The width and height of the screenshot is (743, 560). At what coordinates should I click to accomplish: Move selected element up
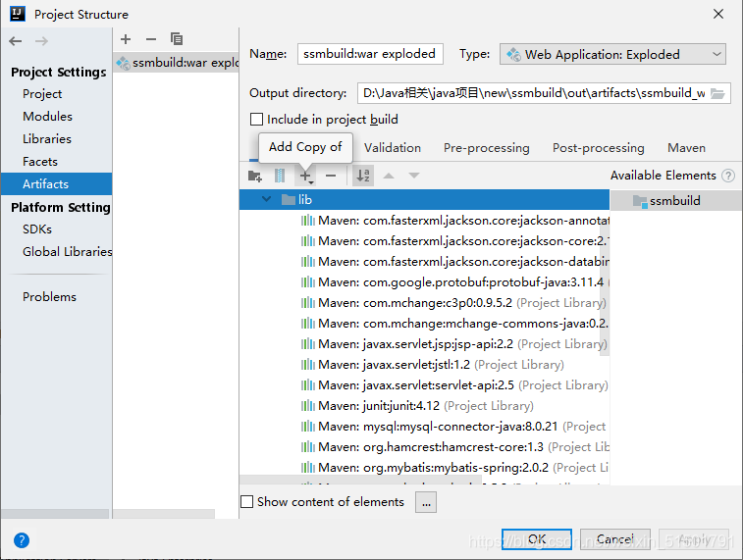389,177
